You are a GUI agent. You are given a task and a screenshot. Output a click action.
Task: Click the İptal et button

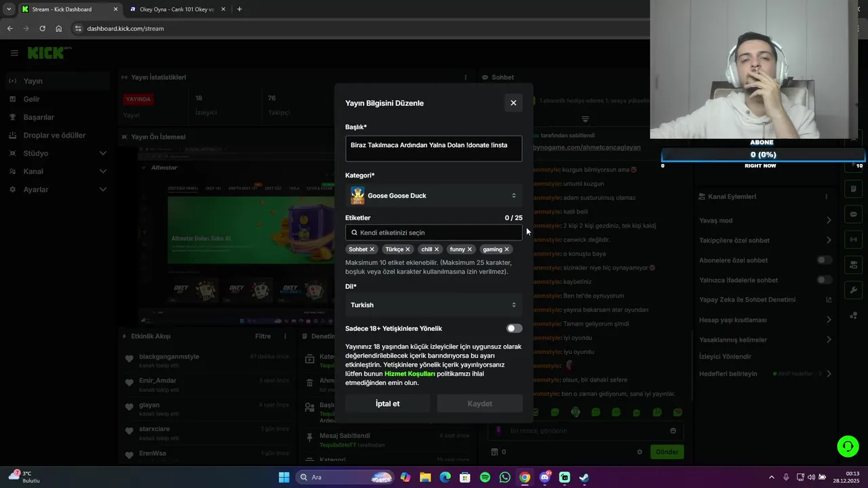tap(387, 404)
